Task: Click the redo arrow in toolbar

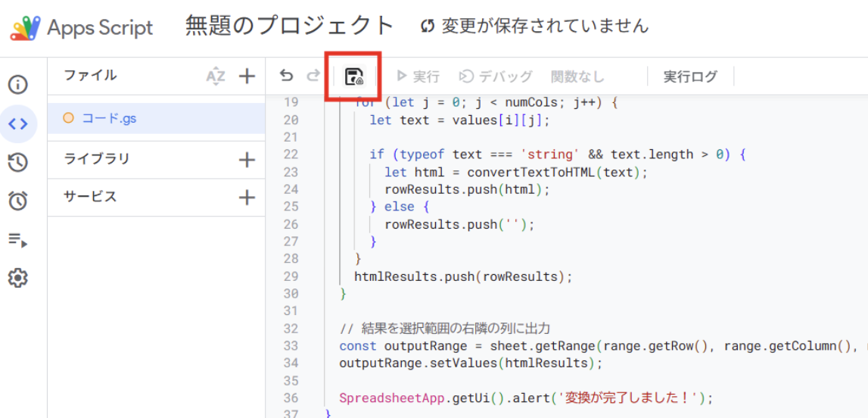Action: (x=313, y=76)
